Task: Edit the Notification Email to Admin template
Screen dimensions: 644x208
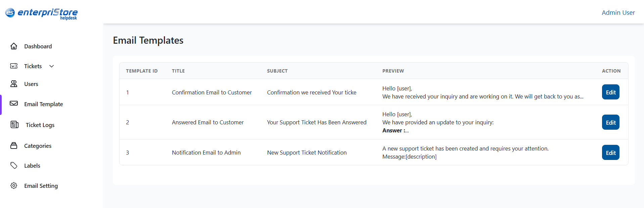Action: [x=610, y=153]
